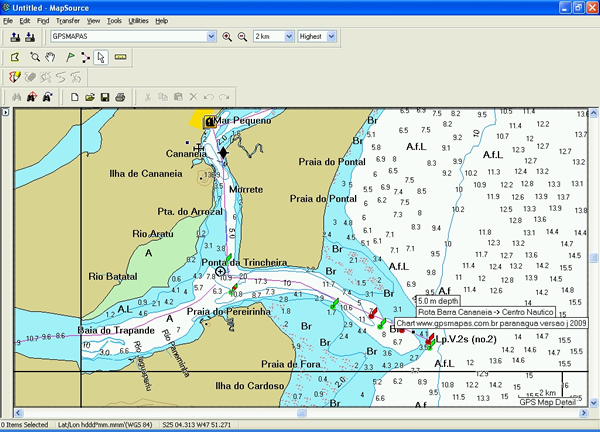The image size is (600, 432).
Task: Zoom in with the plus magnifier
Action: tap(227, 37)
